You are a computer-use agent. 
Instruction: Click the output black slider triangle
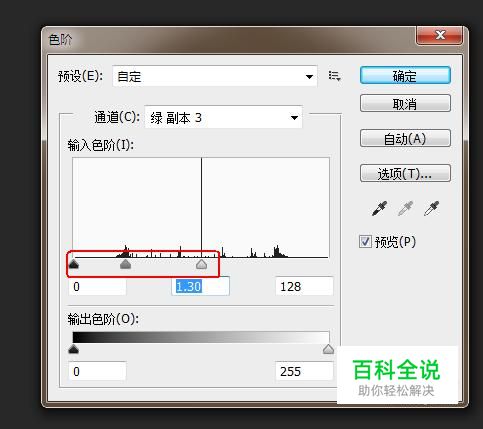pyautogui.click(x=73, y=349)
